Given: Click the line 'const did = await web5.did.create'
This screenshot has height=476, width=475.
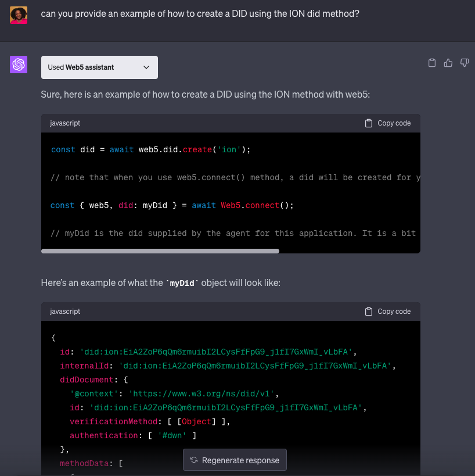Looking at the screenshot, I should pos(151,150).
